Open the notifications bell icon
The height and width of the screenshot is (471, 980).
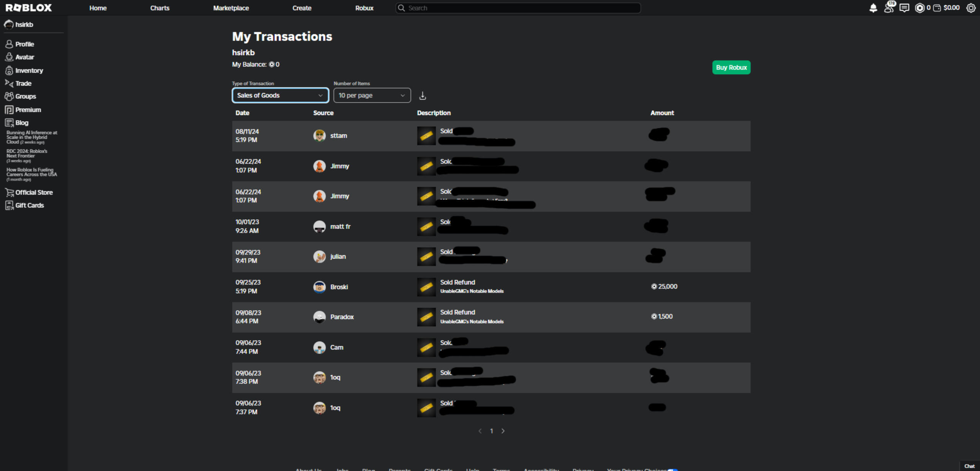click(x=873, y=8)
